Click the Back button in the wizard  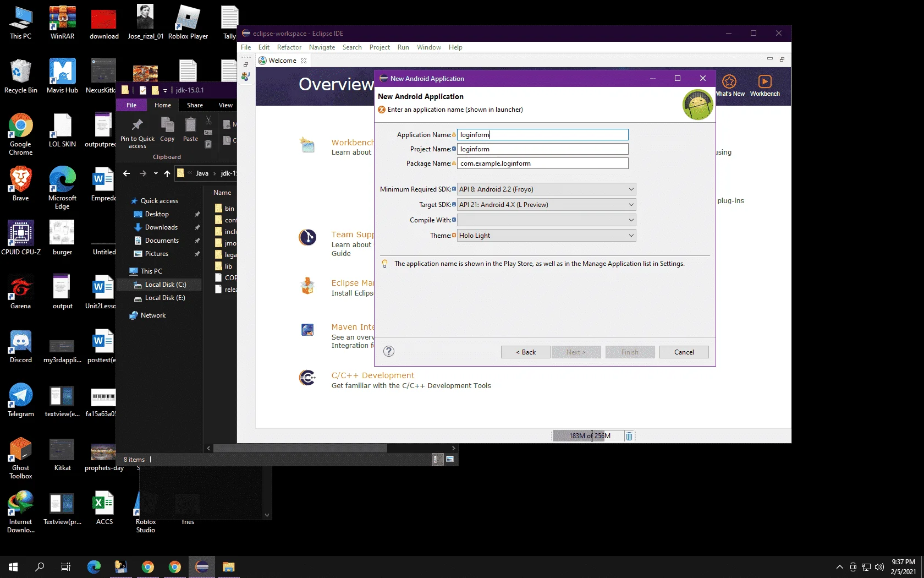point(525,352)
